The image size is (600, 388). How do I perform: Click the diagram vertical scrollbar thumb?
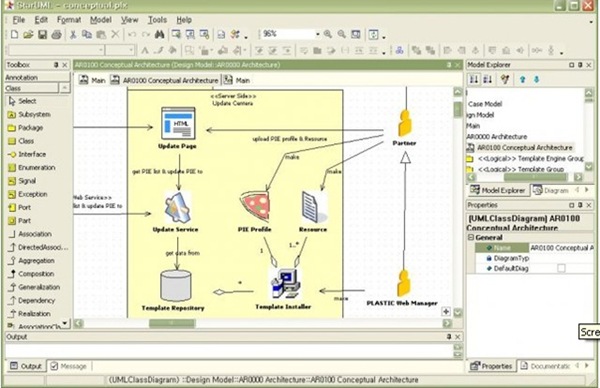[458, 110]
